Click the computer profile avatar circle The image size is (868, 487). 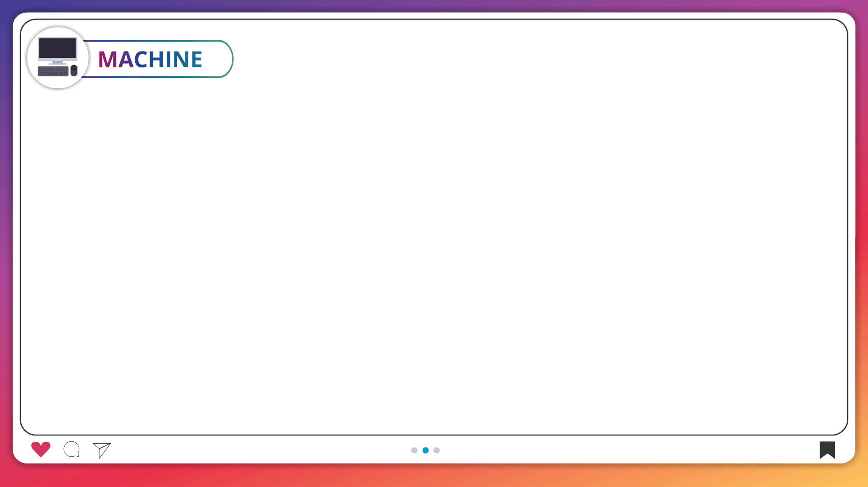pos(58,58)
